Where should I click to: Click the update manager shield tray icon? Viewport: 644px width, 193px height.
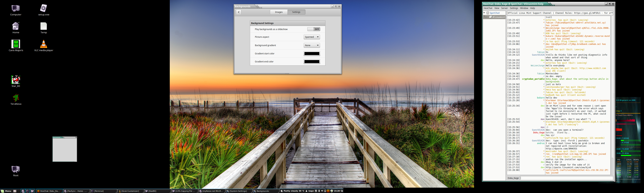332,191
